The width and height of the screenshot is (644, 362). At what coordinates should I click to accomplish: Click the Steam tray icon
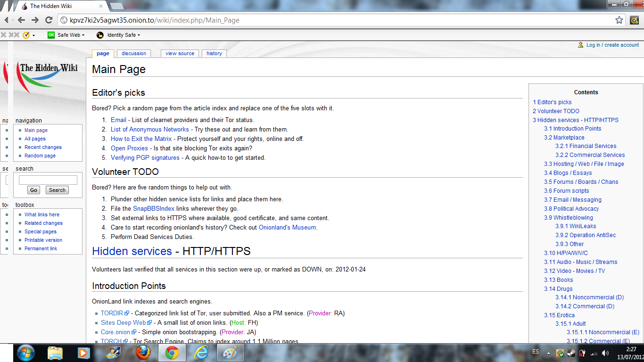[571, 353]
